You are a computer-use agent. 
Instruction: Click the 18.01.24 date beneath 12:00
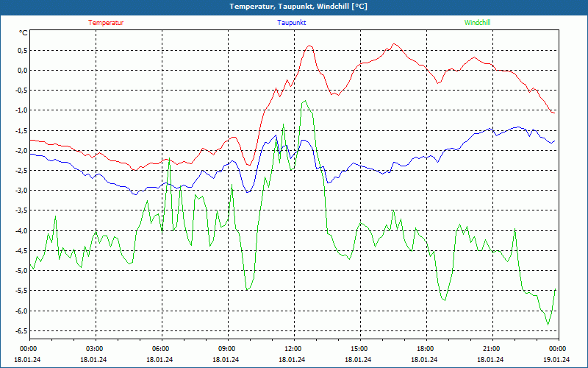[x=292, y=360]
